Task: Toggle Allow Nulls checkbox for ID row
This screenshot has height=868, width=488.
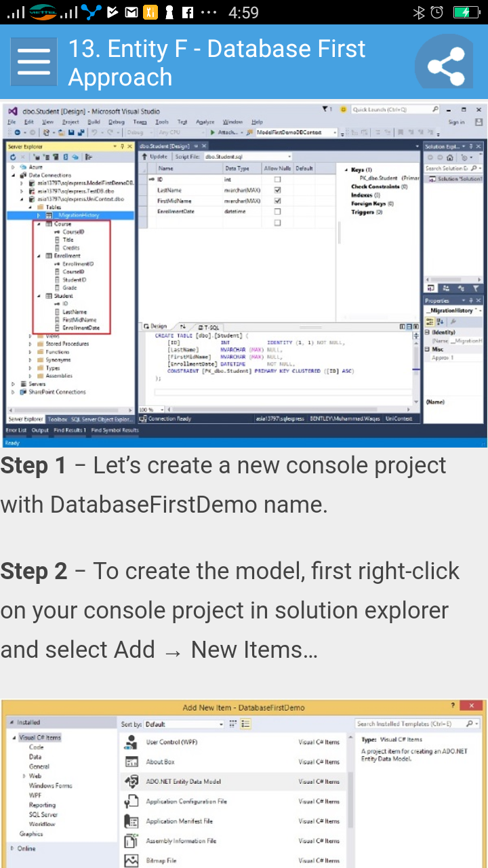Action: pos(277,180)
